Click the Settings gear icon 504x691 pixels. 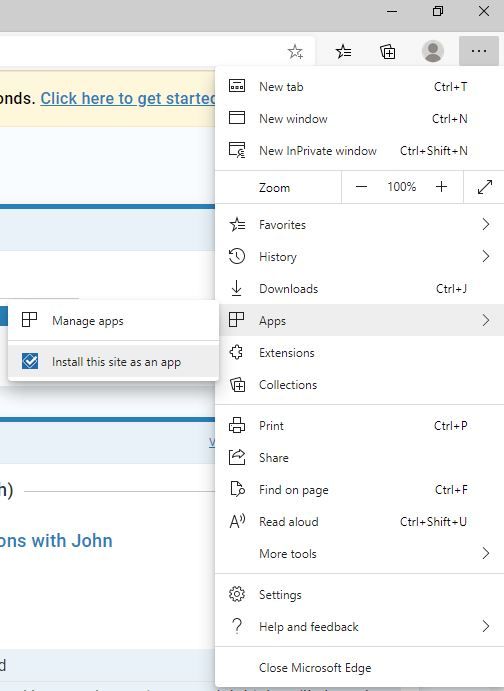237,594
